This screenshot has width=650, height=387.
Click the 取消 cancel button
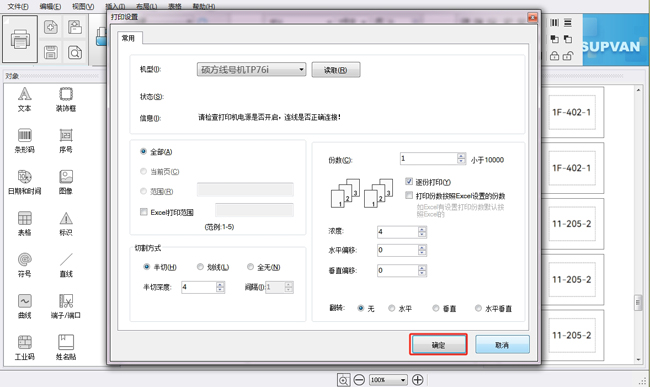tap(502, 344)
